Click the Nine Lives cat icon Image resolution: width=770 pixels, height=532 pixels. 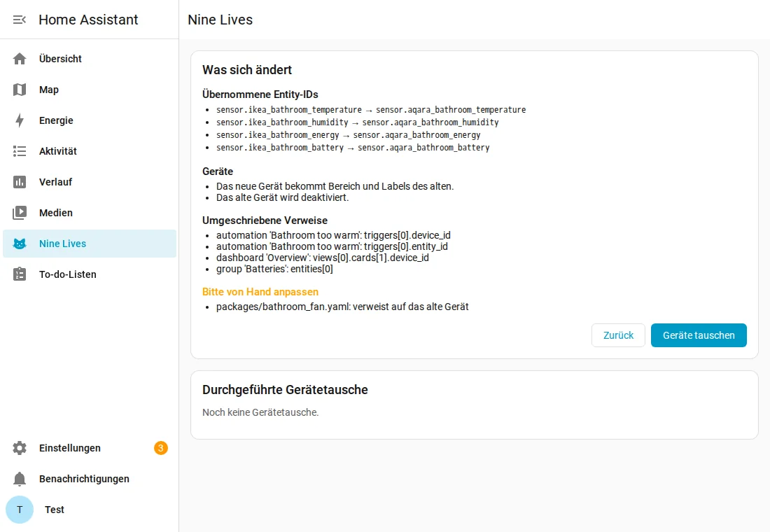[20, 244]
